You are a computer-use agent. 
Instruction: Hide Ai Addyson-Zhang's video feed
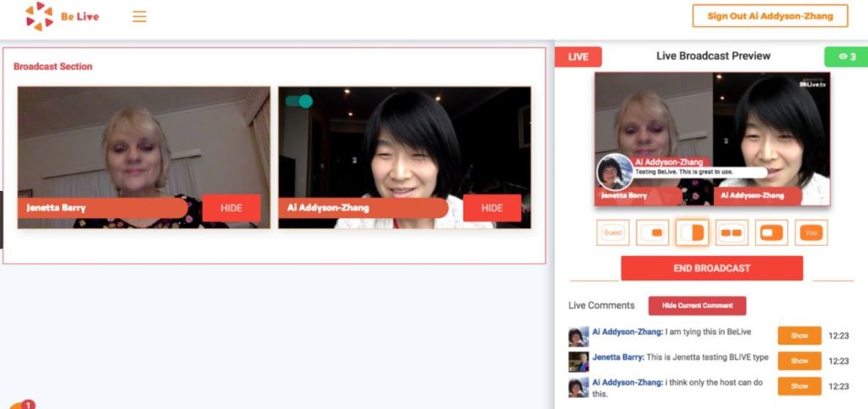492,208
